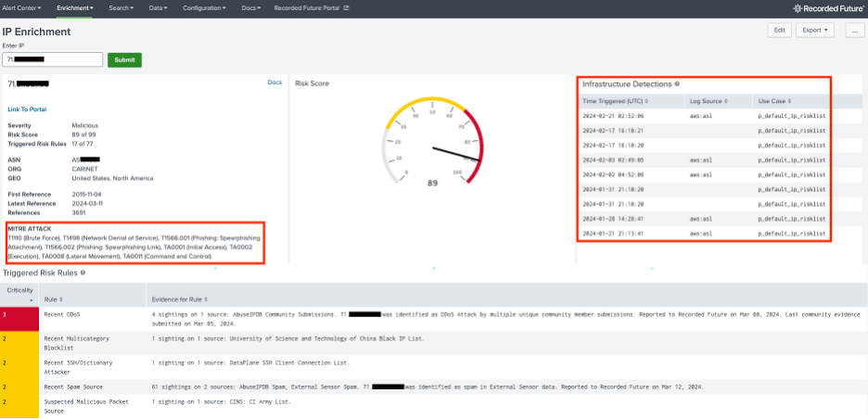Click Triggered Risk Rules help icon

click(x=83, y=273)
